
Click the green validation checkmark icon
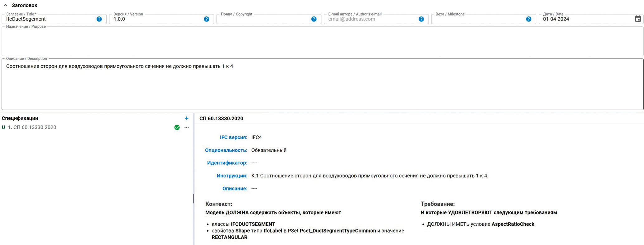177,127
